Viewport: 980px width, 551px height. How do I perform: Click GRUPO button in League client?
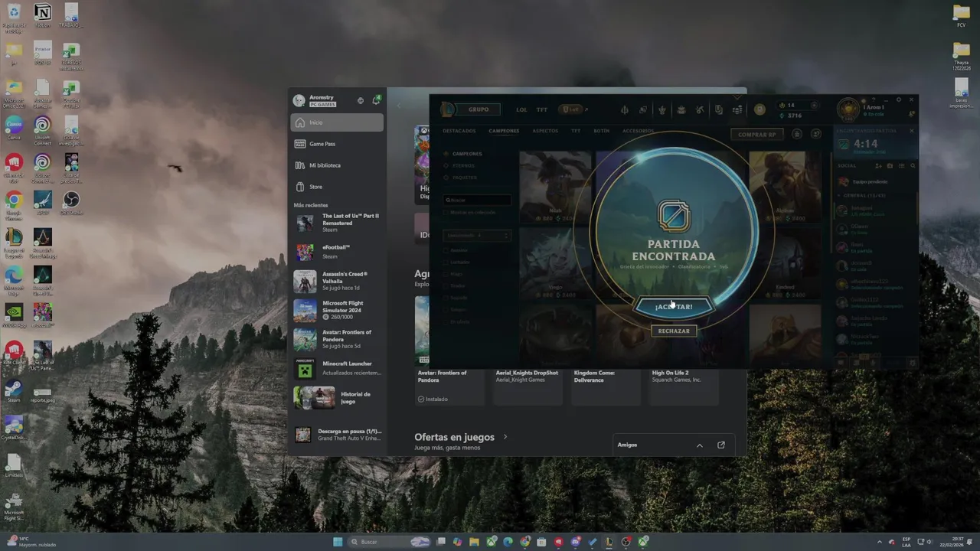click(479, 109)
